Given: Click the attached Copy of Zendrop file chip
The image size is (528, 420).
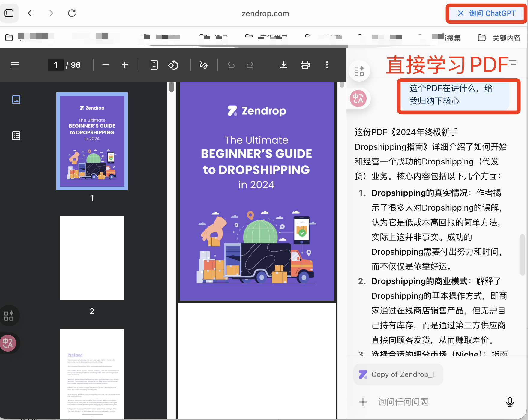Looking at the screenshot, I should (398, 374).
